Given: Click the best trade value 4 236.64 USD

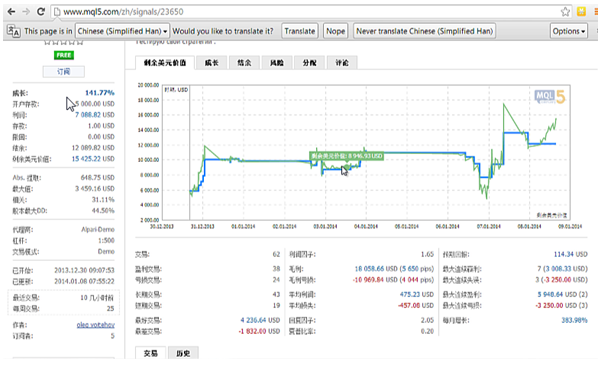Looking at the screenshot, I should (x=260, y=320).
